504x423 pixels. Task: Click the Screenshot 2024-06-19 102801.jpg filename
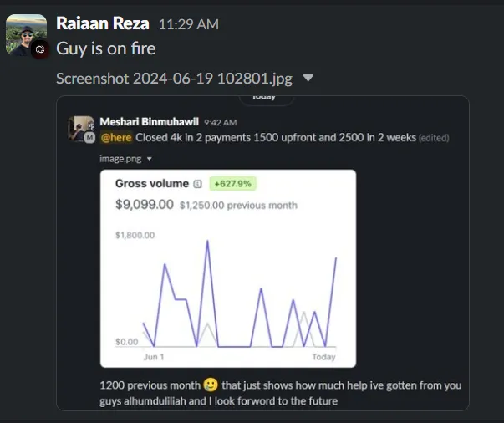(174, 79)
